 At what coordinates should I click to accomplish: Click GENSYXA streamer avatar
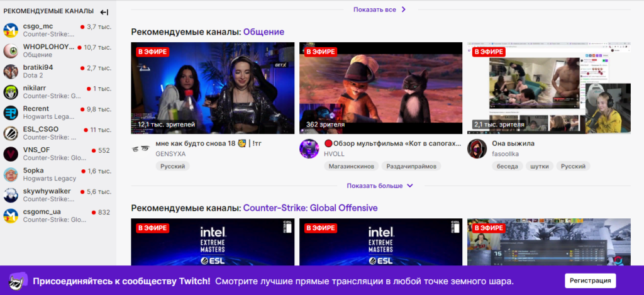tap(141, 148)
